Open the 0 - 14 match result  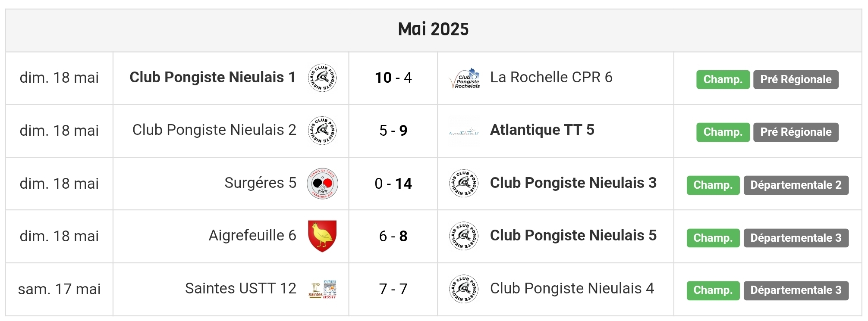click(393, 184)
